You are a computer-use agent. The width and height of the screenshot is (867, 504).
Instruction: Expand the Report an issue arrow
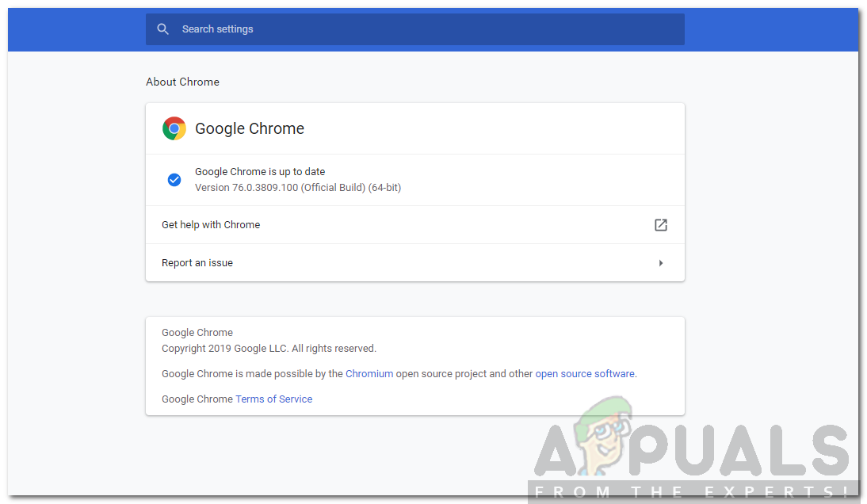661,263
